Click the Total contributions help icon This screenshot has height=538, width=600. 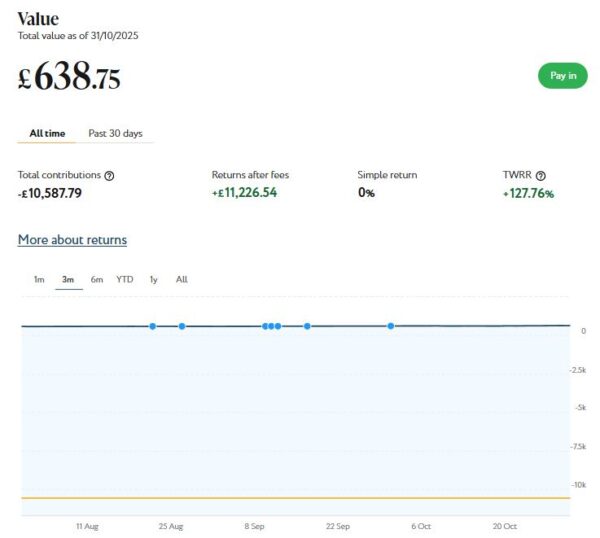109,176
